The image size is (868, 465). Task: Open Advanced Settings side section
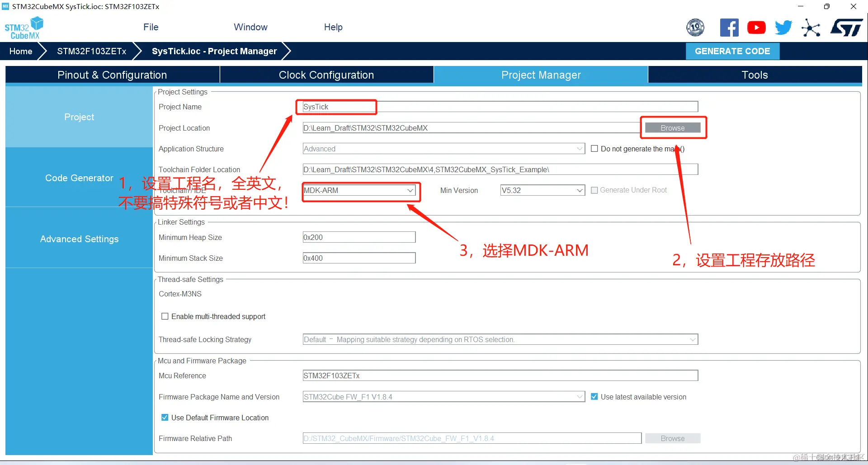point(79,239)
